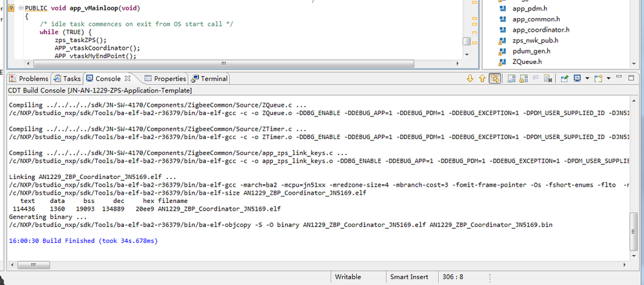644x285 pixels.
Task: Open the Properties tab
Action: coord(165,79)
